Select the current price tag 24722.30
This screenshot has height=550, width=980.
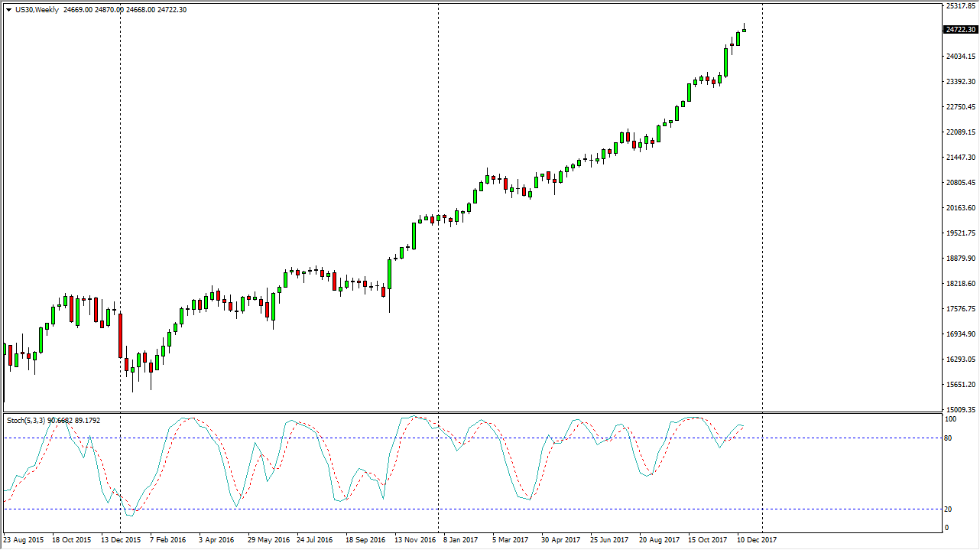pos(960,30)
